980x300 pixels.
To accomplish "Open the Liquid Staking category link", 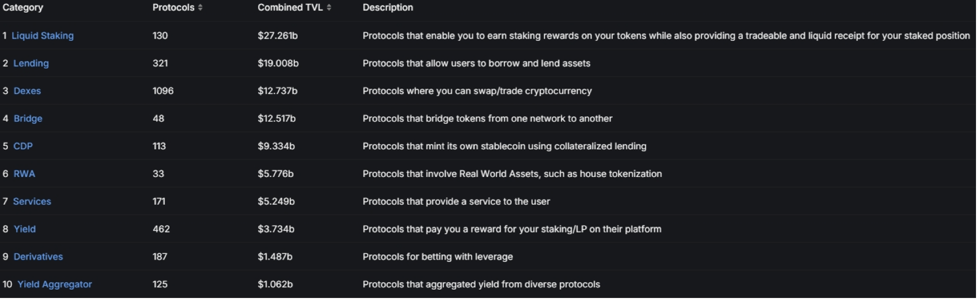I will point(43,35).
